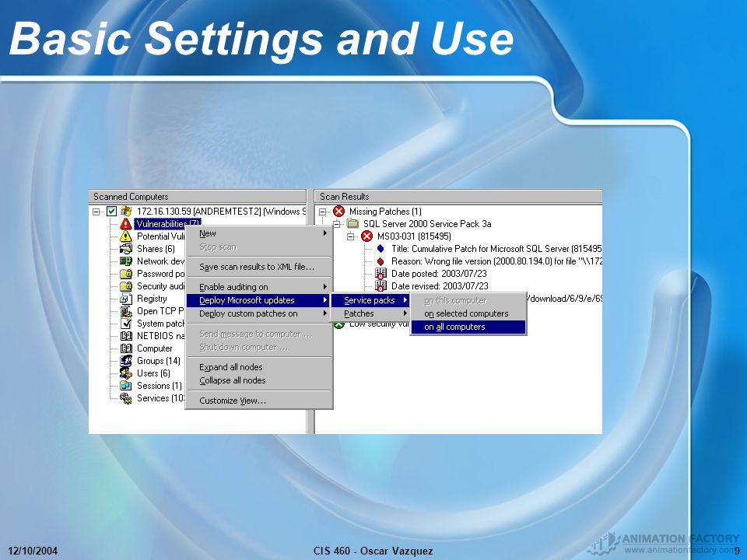Click the Computer node icon

point(126,348)
